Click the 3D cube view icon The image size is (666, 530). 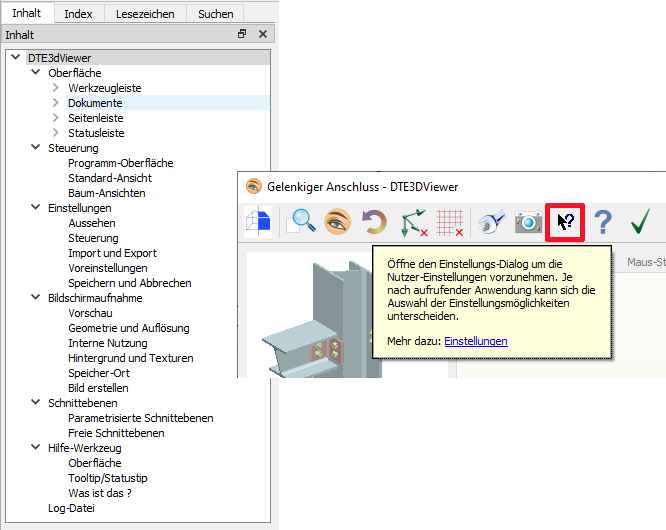[258, 222]
